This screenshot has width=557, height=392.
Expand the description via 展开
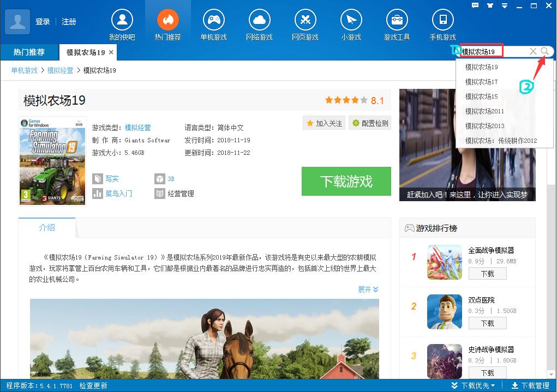point(368,290)
